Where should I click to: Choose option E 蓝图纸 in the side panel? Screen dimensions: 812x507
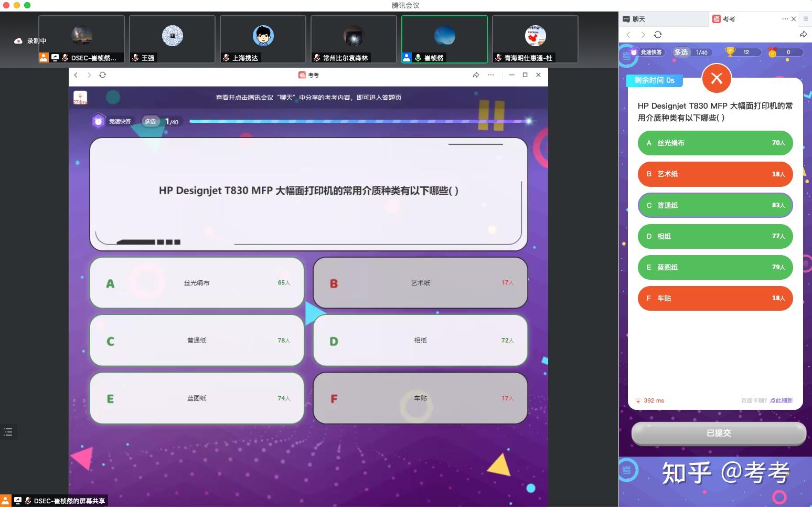point(715,267)
